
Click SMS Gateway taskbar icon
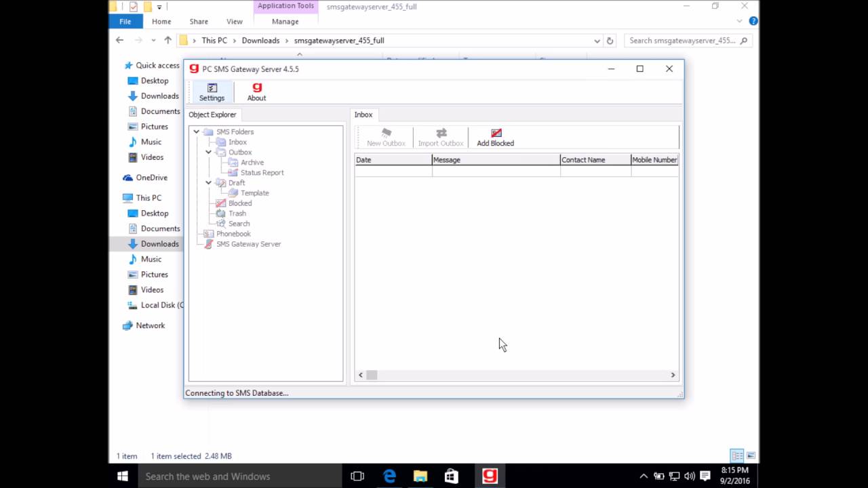click(x=490, y=476)
